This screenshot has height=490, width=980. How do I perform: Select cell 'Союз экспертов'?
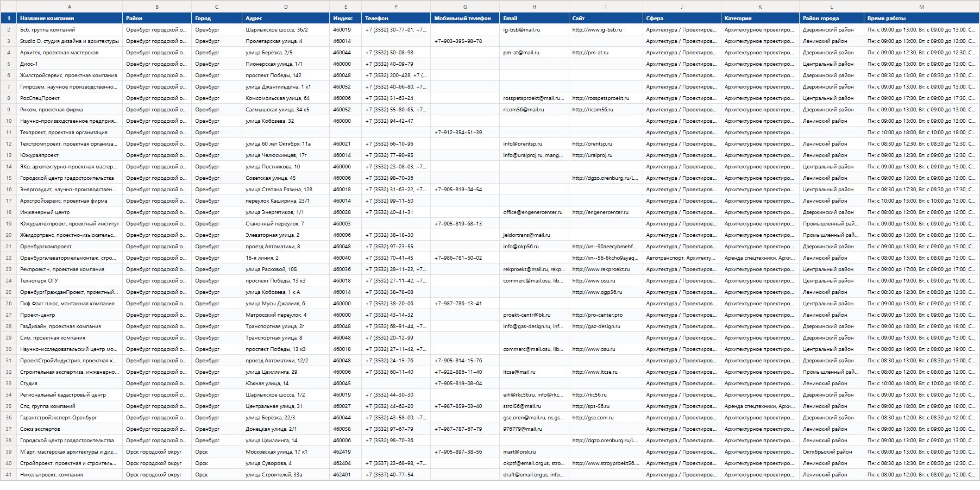coord(70,429)
